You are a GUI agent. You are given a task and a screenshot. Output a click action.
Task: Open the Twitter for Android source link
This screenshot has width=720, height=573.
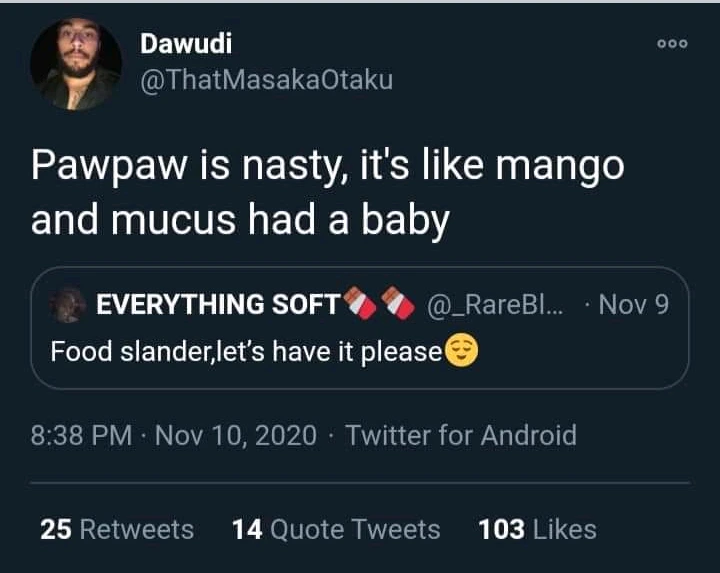click(x=461, y=435)
